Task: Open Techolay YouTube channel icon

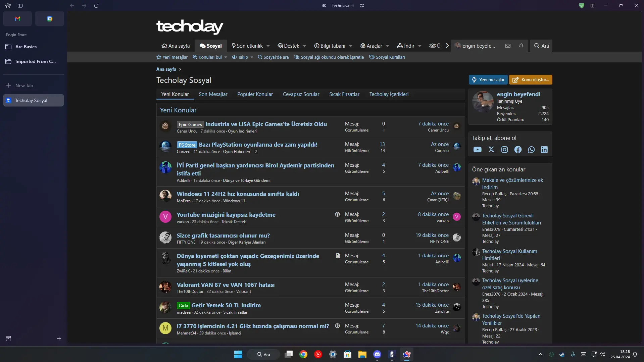Action: coord(477,150)
